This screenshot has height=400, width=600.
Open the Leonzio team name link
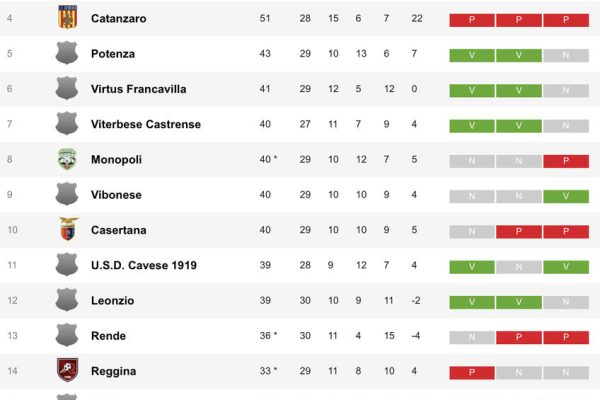click(x=113, y=301)
